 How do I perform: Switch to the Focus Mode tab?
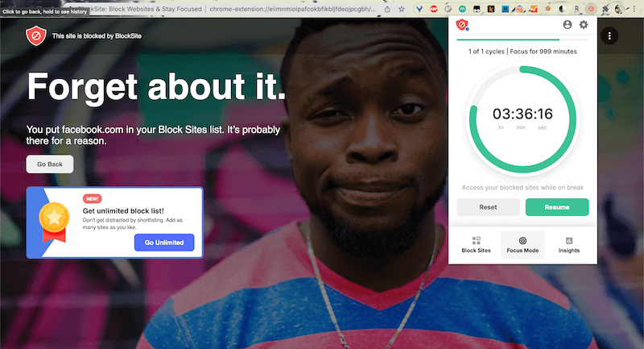[522, 244]
